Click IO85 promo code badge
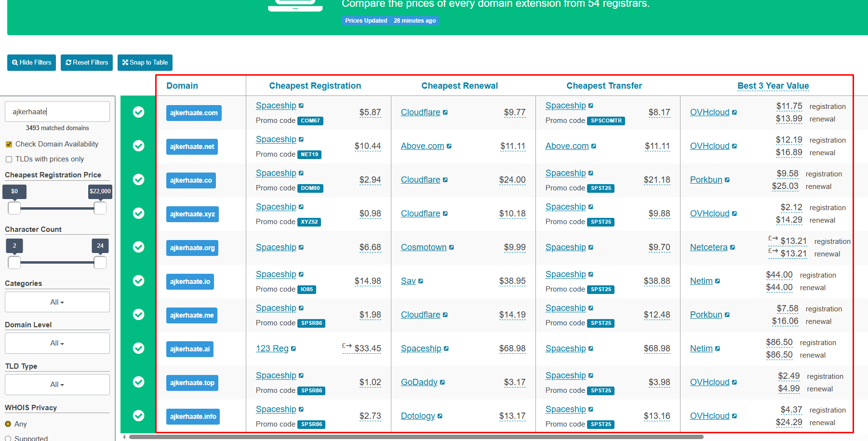 [307, 290]
